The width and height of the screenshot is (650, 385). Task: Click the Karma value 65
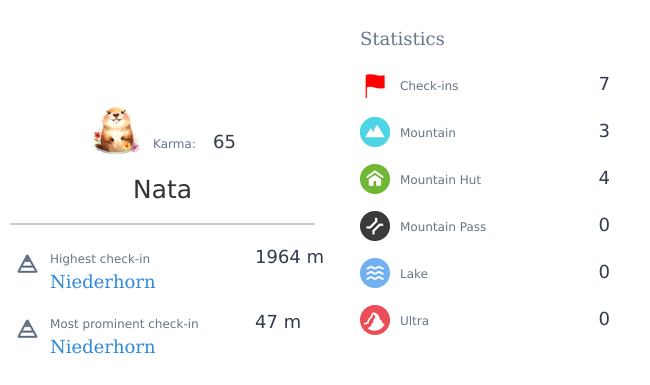coord(224,142)
